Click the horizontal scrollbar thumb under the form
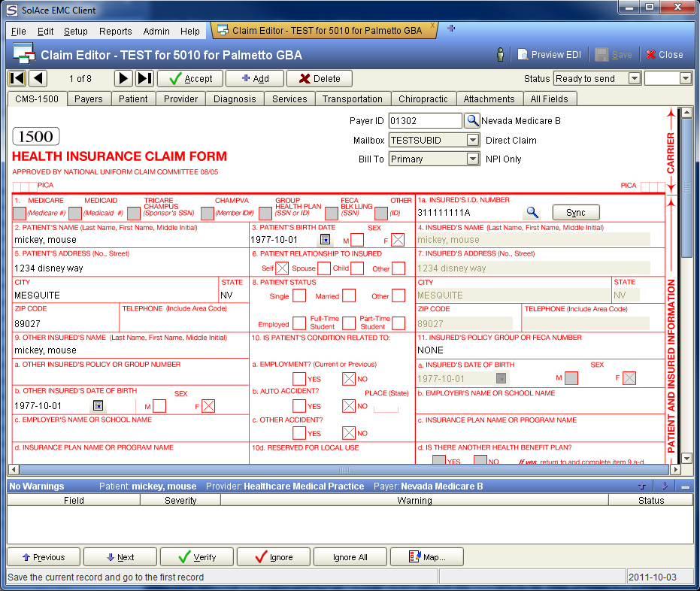 click(x=344, y=470)
